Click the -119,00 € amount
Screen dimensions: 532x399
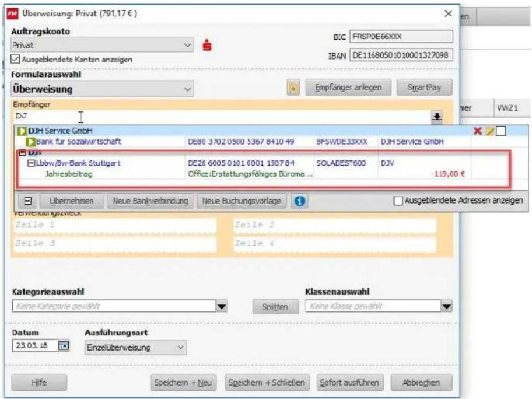(448, 174)
